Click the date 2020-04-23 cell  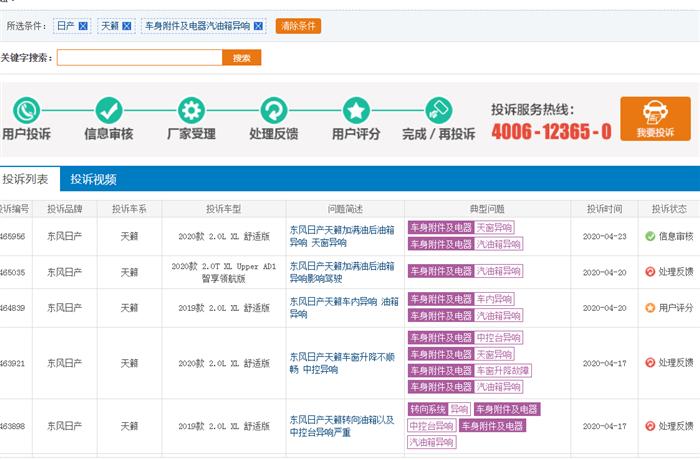[604, 236]
